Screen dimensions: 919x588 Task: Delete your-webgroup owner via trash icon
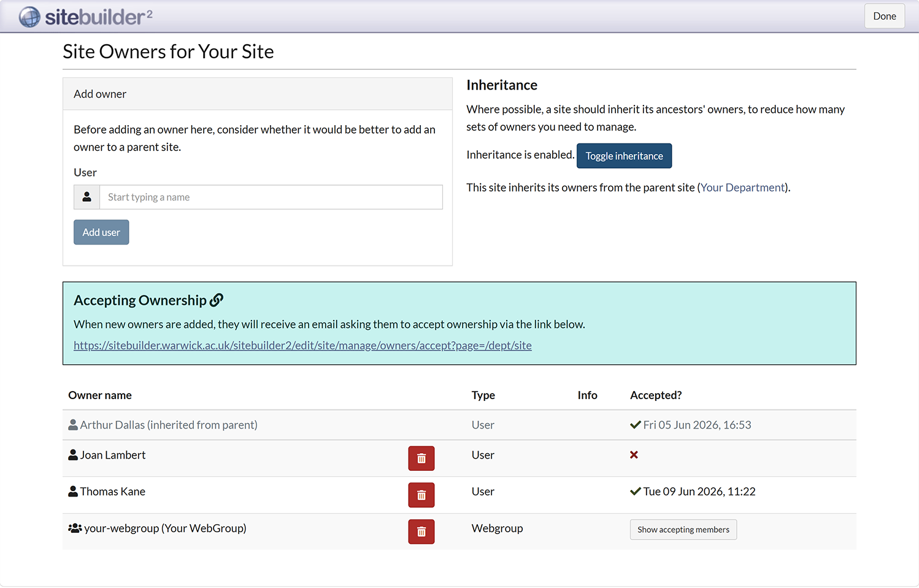pos(421,532)
